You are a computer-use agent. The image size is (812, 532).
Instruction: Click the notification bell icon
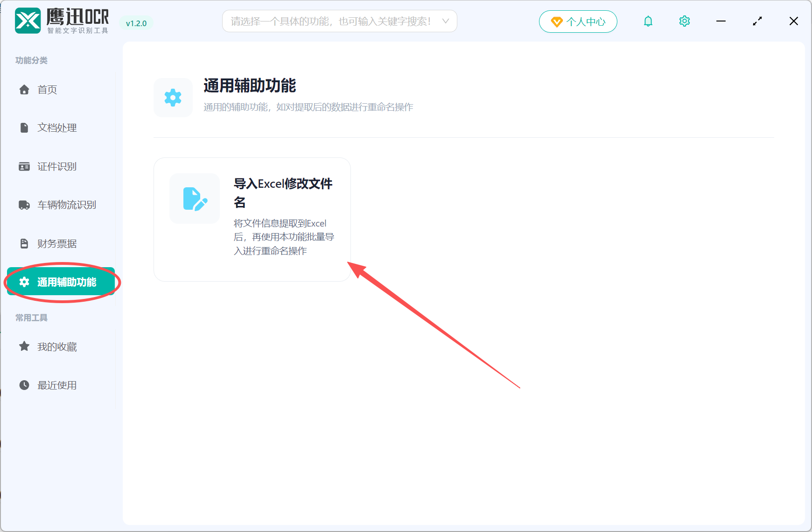(648, 21)
